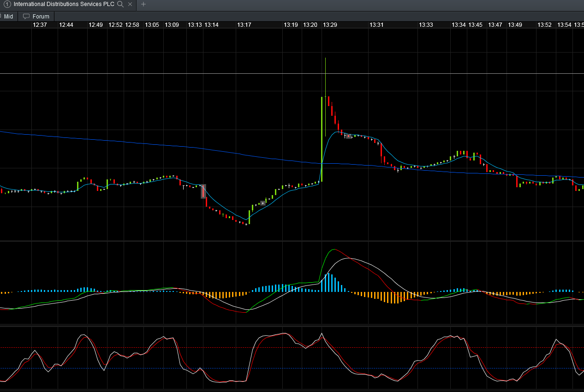Screen dimensions: 584x392
Task: Open the Forum speech-bubble button
Action: (36, 16)
